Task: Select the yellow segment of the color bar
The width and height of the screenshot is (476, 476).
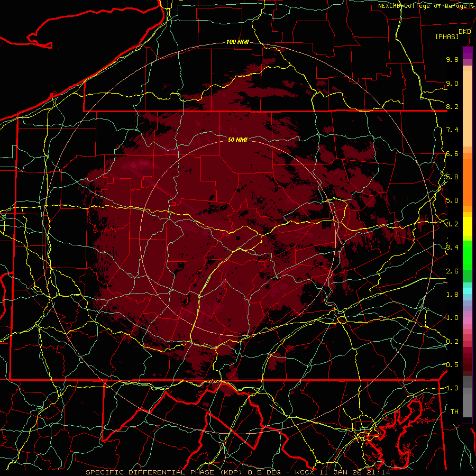Action: click(467, 226)
